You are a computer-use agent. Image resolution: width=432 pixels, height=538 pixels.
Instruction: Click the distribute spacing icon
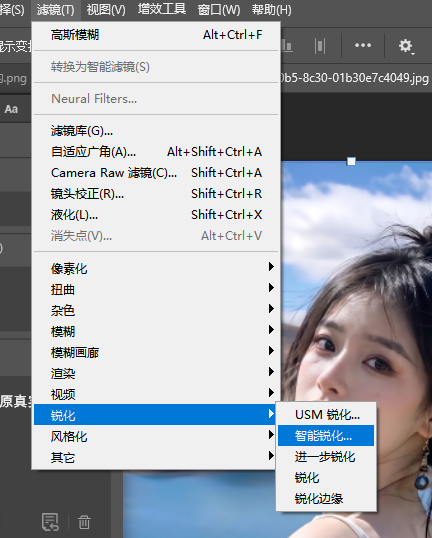[x=320, y=45]
